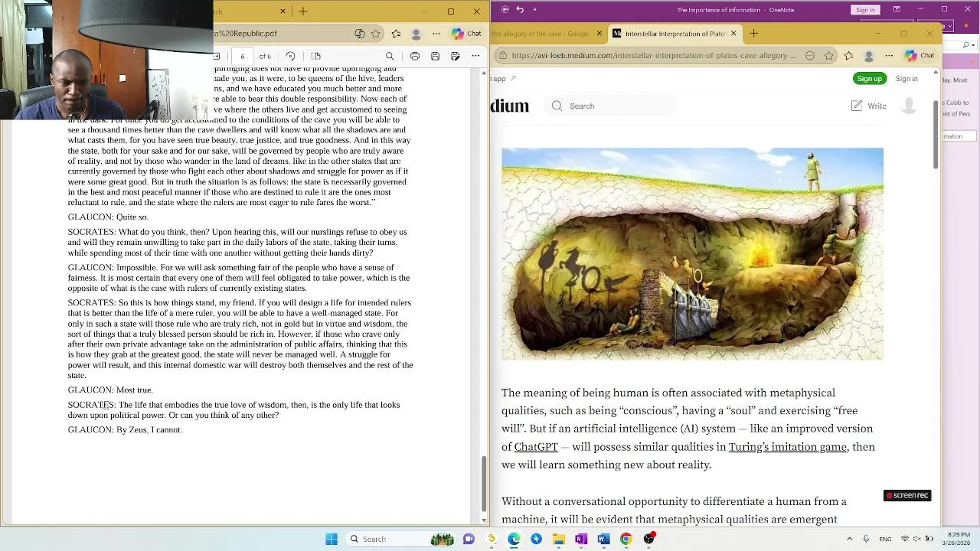980x551 pixels.
Task: Open Copilot Chat in the PDF browser window
Action: pyautogui.click(x=466, y=34)
